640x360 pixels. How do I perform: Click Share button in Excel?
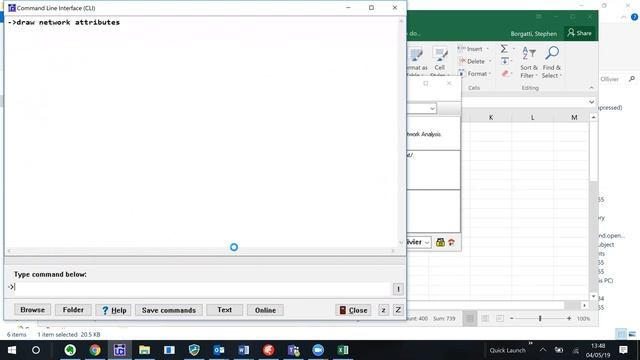click(x=580, y=33)
